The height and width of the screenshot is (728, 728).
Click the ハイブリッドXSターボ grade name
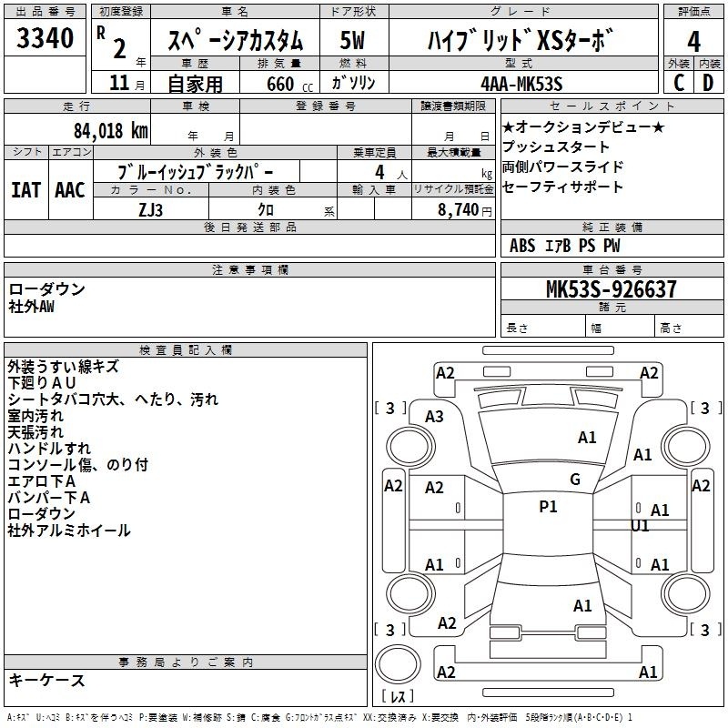521,40
